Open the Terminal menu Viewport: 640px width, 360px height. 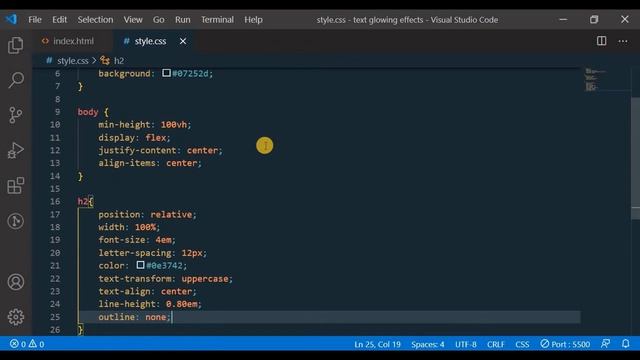pos(217,20)
